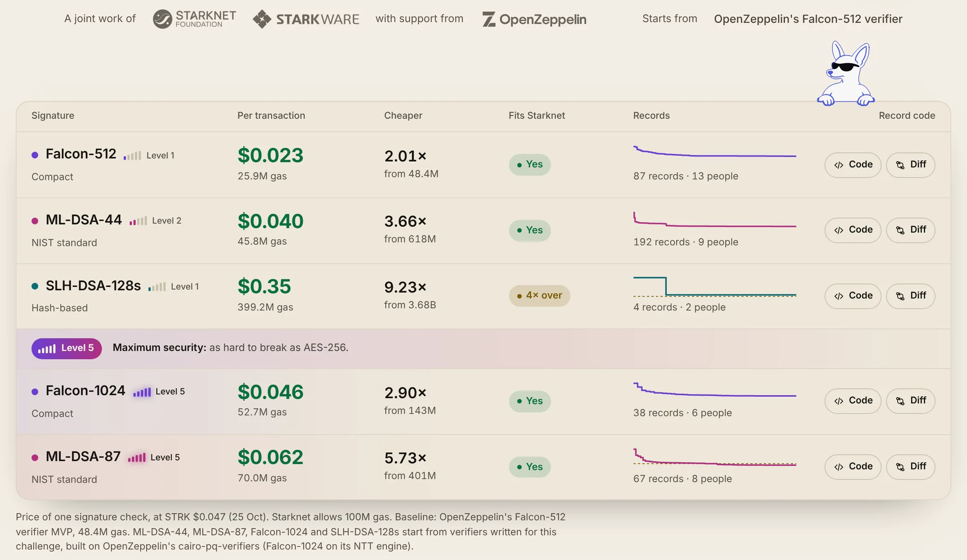Select the SLH-DSA-128s signature name
This screenshot has width=967, height=560.
point(93,286)
